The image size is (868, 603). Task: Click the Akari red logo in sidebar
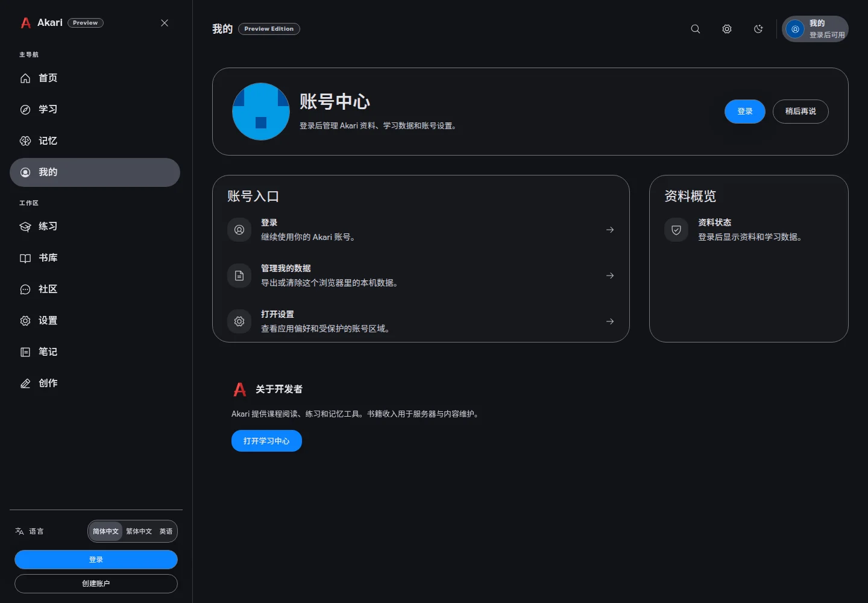(26, 23)
